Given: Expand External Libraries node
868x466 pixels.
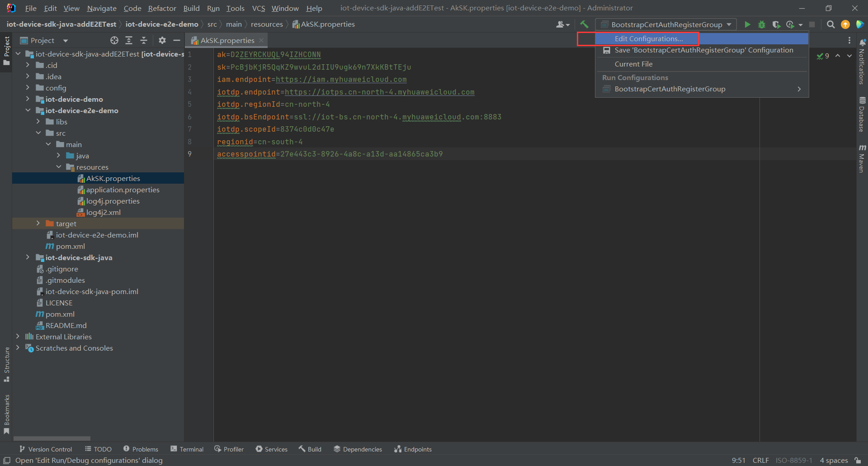Looking at the screenshot, I should point(18,337).
